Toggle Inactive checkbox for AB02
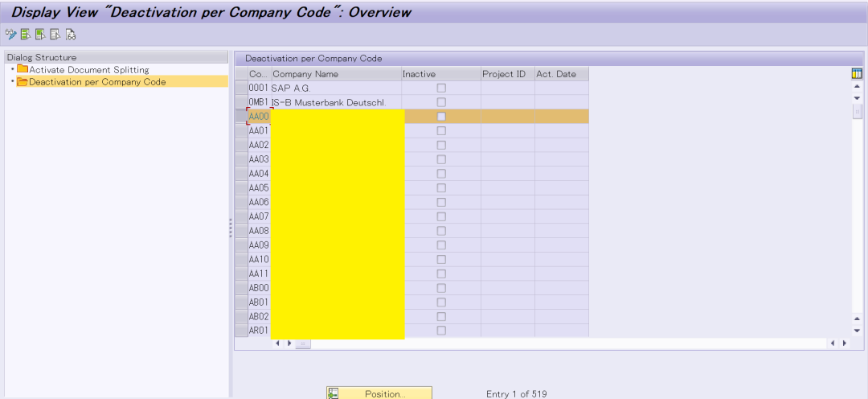This screenshot has height=399, width=868. point(441,316)
